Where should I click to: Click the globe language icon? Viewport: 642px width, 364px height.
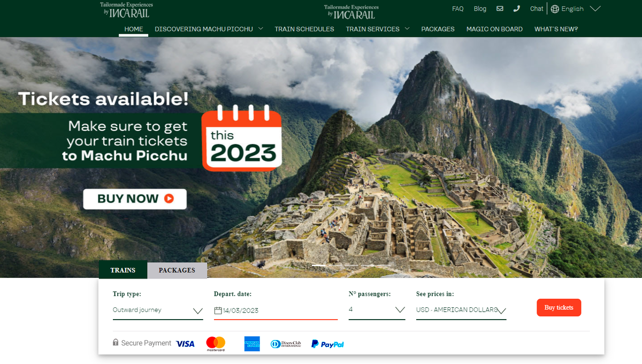555,9
